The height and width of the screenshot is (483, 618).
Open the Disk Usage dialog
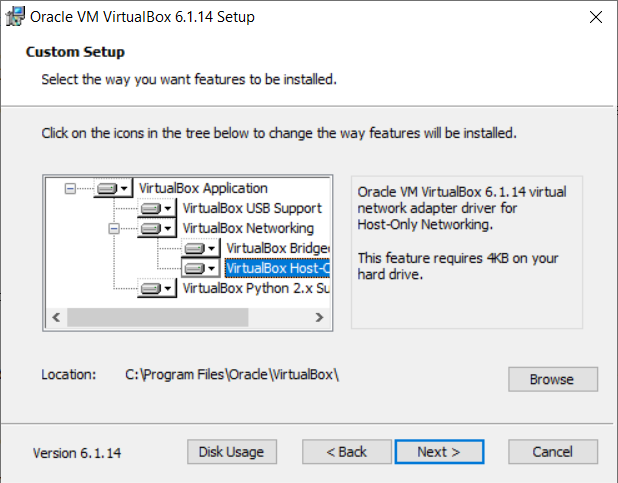tap(232, 452)
